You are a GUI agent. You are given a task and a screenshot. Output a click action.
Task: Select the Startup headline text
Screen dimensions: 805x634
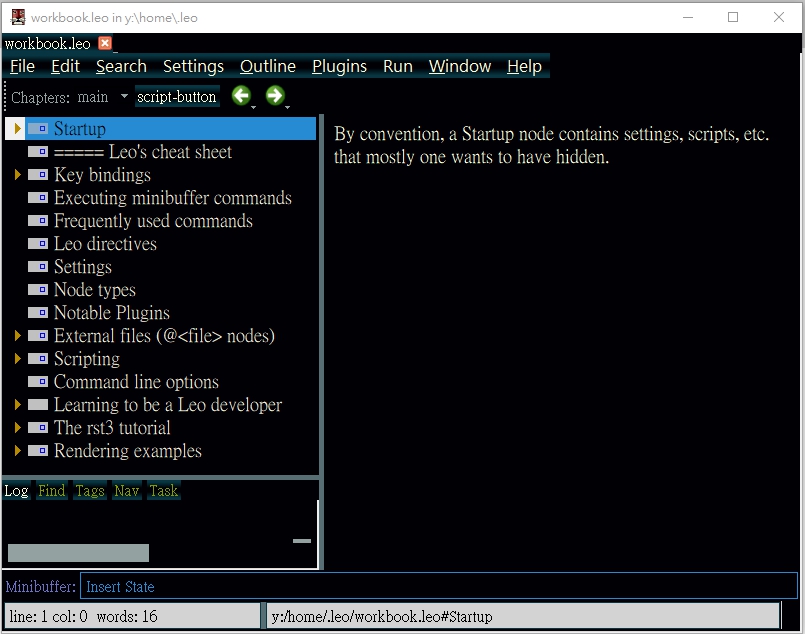[x=80, y=128]
